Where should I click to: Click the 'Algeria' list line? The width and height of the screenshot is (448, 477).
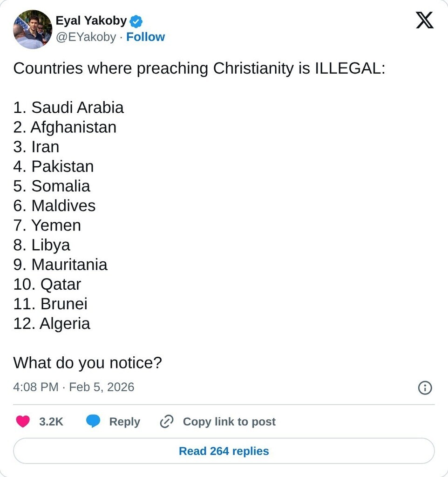[52, 323]
